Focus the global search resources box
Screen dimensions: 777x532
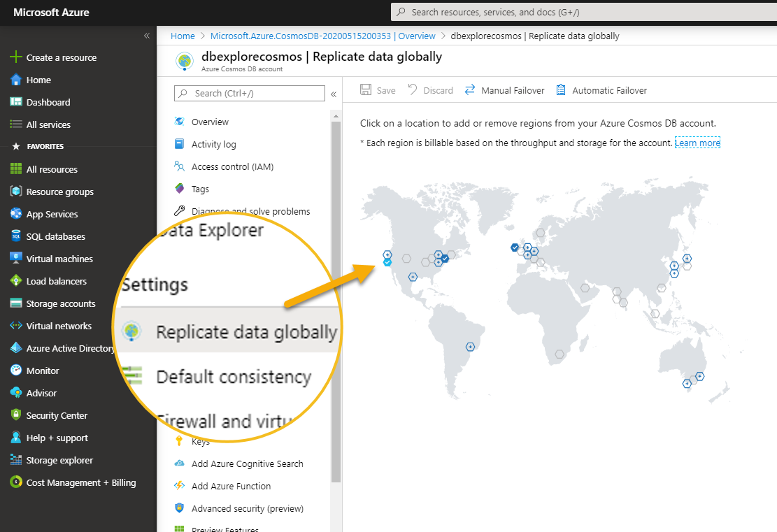[x=584, y=13]
